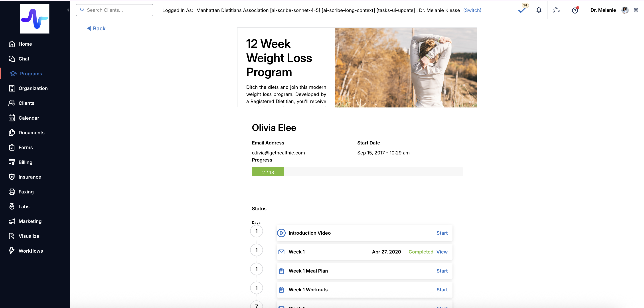Click the Introduction Video play icon
The image size is (644, 308).
click(x=281, y=233)
